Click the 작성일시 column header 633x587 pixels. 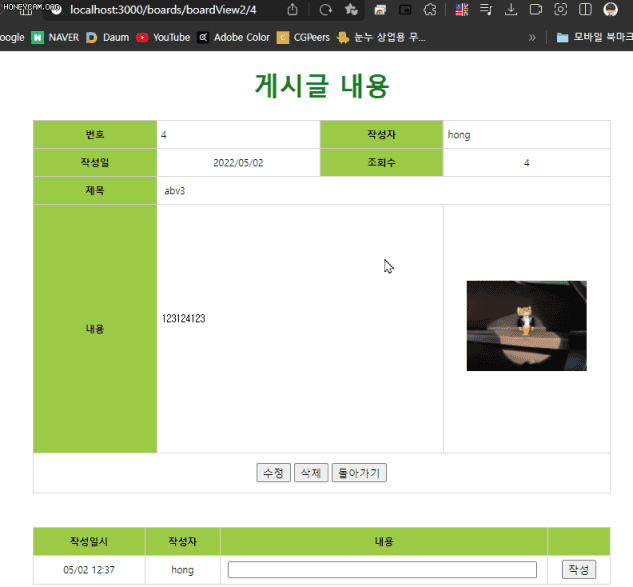coord(89,541)
